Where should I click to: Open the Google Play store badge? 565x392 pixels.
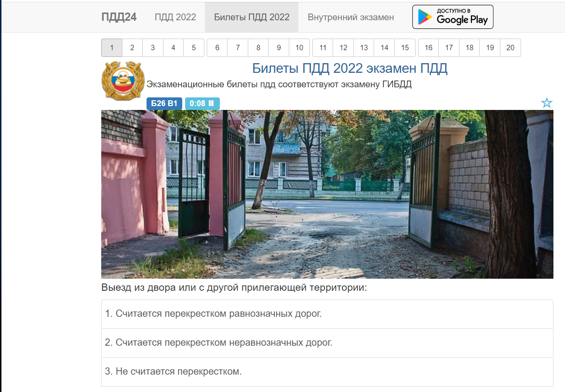(x=453, y=17)
